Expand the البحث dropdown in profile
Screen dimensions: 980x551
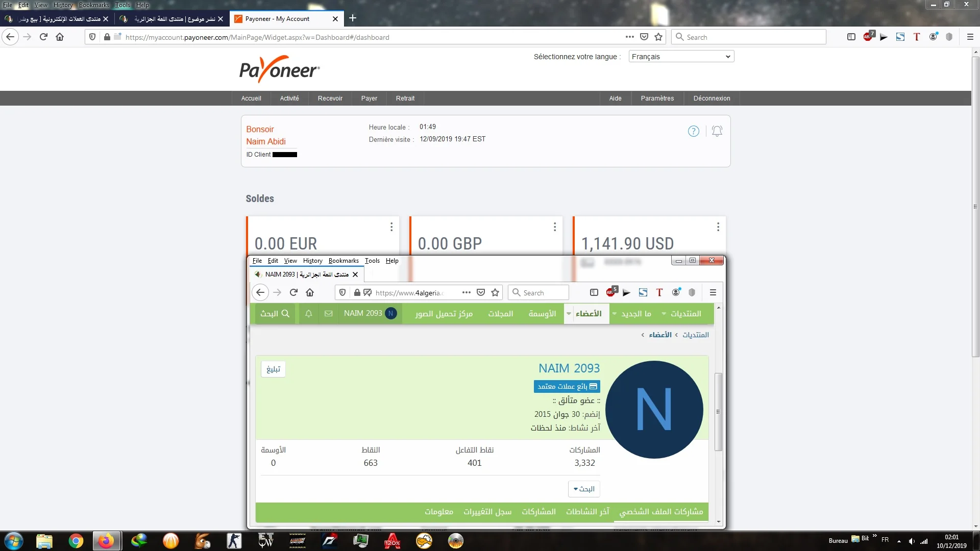(584, 489)
